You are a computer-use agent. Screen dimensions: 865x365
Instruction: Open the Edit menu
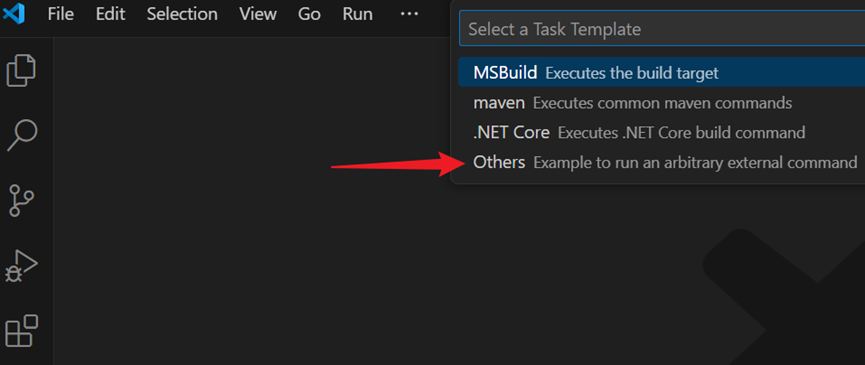click(x=110, y=14)
